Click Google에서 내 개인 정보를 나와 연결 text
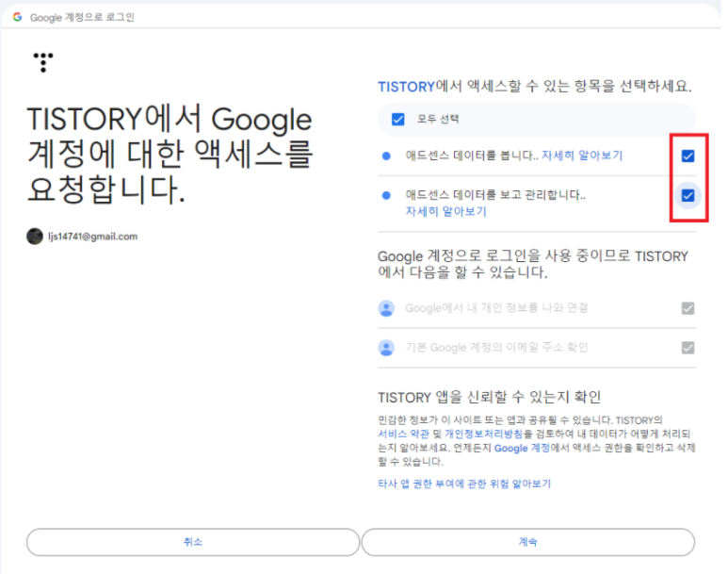 496,308
